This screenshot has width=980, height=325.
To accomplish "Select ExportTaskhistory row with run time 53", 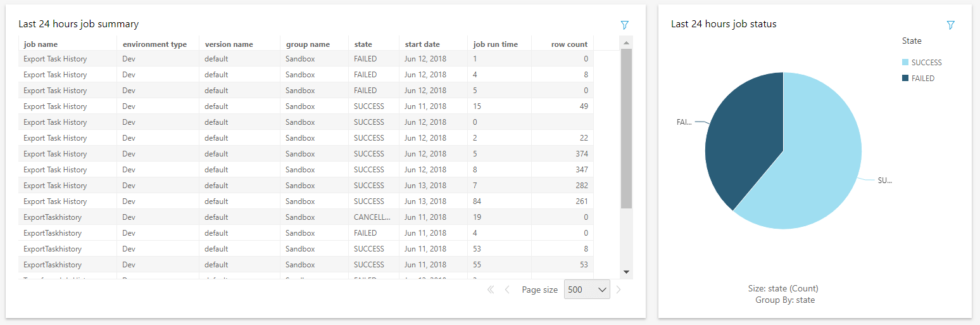I will click(306, 249).
